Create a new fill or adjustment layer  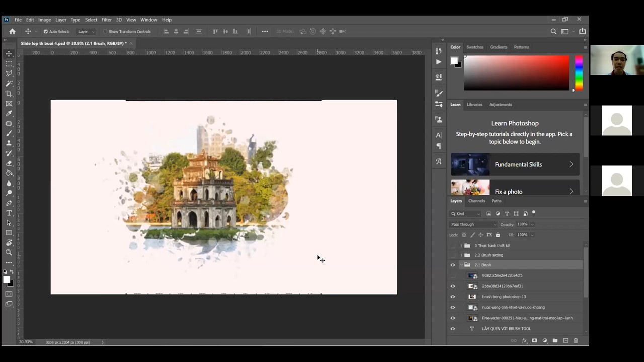pos(545,341)
